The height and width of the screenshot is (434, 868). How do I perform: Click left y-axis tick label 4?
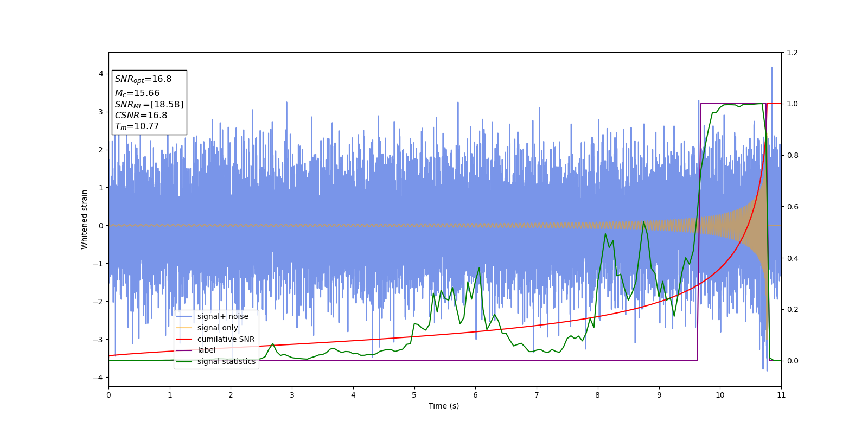[101, 74]
